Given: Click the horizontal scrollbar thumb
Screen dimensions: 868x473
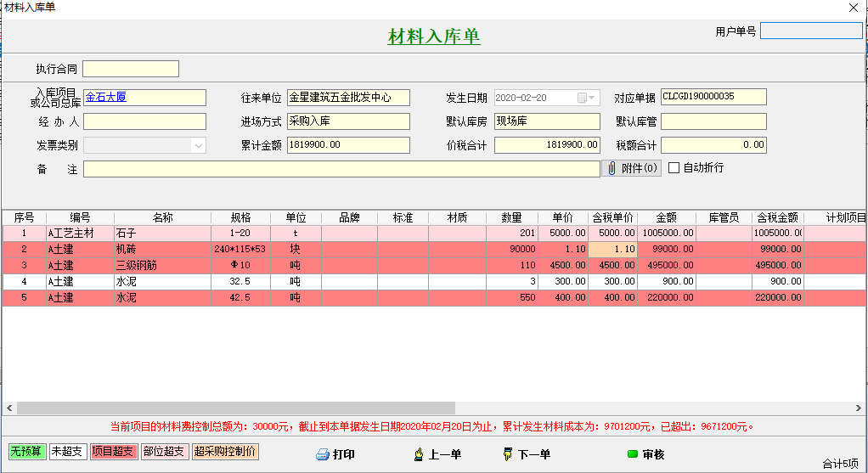Looking at the screenshot, I should pyautogui.click(x=236, y=408).
